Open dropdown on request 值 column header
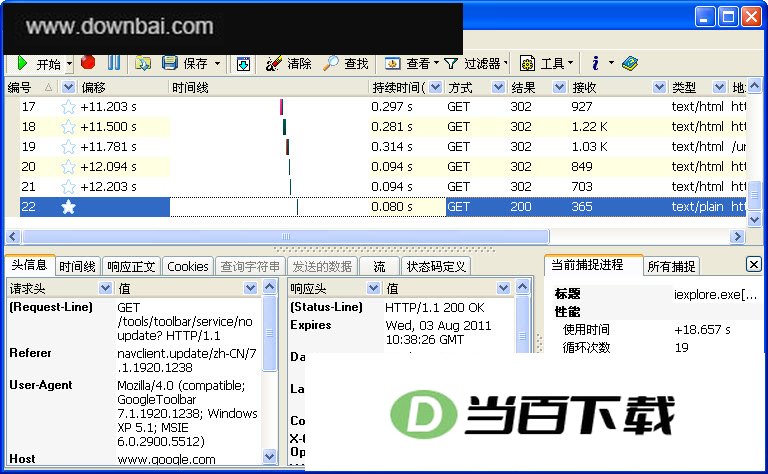This screenshot has height=474, width=768. 250,287
